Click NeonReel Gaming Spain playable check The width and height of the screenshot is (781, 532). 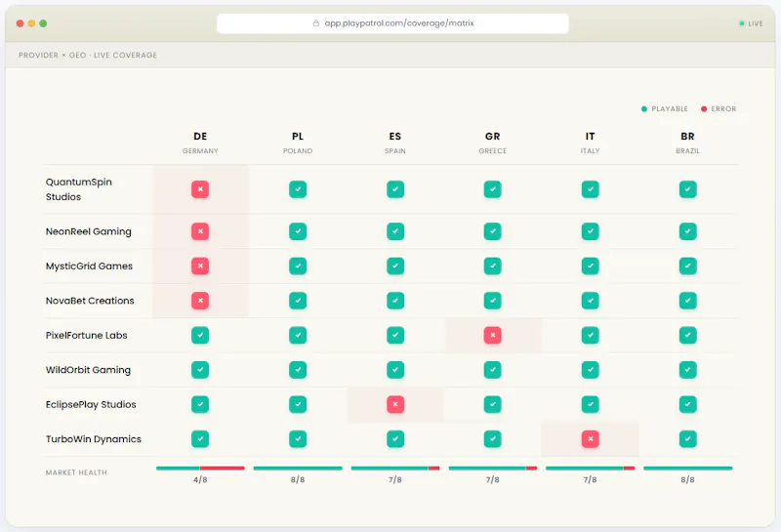click(x=395, y=231)
